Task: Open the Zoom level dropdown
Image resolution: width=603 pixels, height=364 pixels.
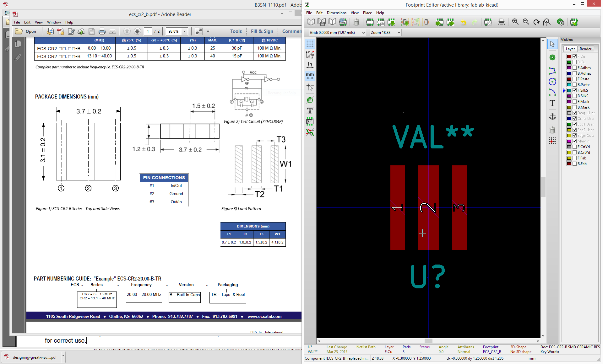Action: [399, 33]
